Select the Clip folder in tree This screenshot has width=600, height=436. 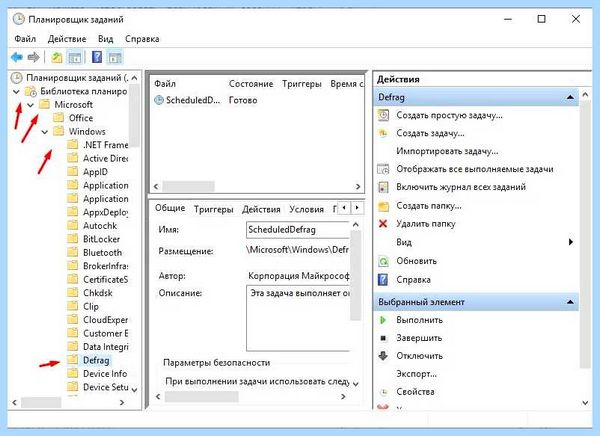point(91,306)
